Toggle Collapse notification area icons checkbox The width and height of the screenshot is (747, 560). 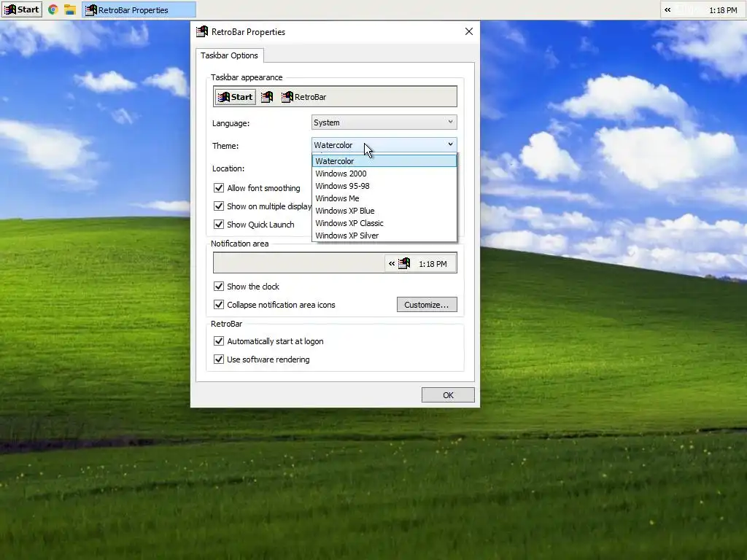point(219,304)
